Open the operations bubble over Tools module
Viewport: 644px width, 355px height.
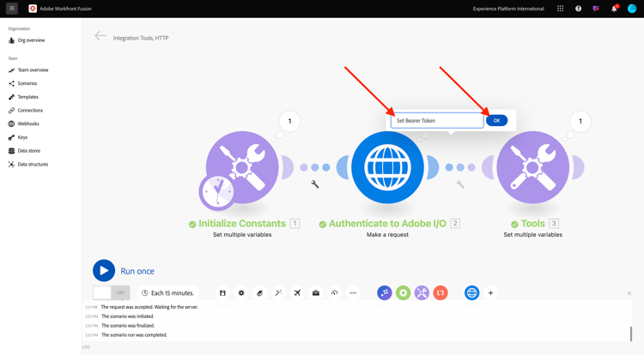[580, 122]
